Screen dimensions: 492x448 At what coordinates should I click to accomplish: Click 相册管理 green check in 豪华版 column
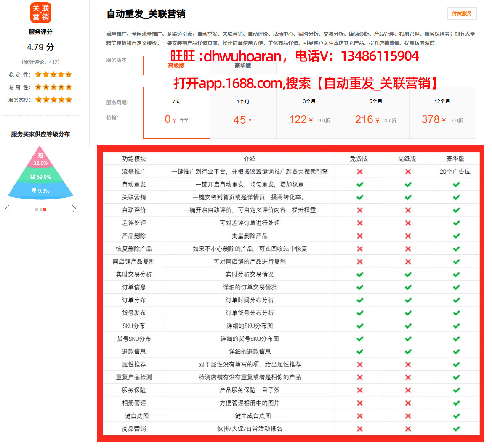(456, 403)
